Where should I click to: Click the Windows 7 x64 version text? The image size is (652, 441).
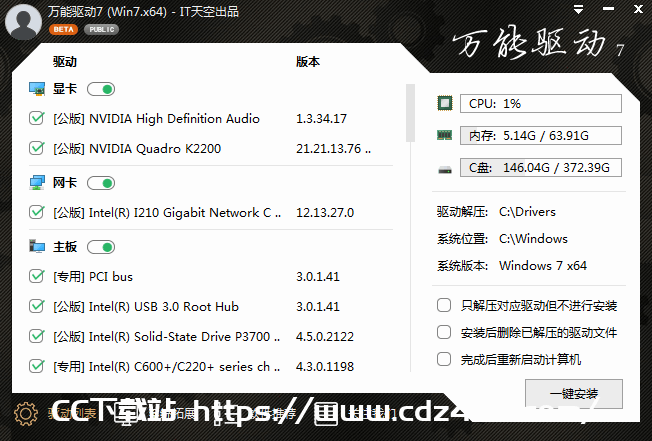click(x=543, y=266)
